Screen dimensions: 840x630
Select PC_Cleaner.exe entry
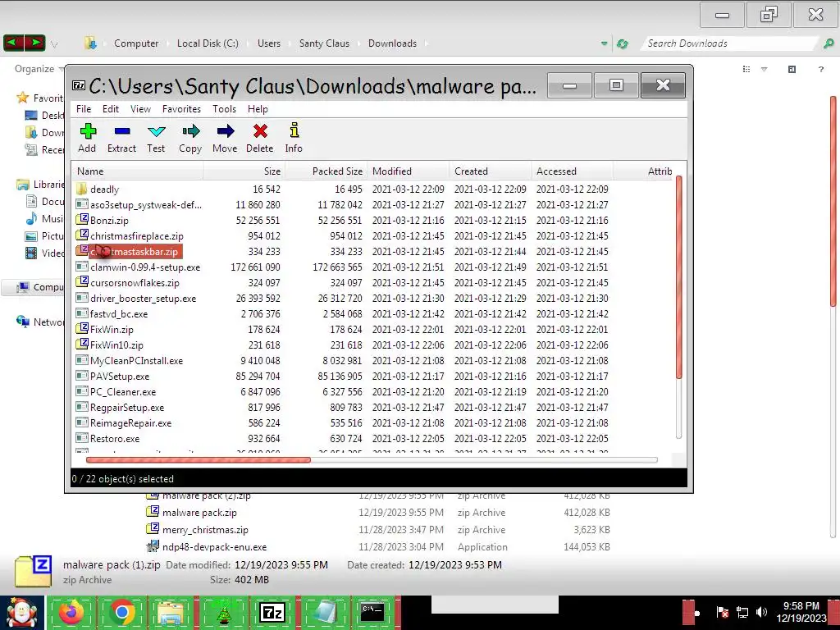pos(123,391)
